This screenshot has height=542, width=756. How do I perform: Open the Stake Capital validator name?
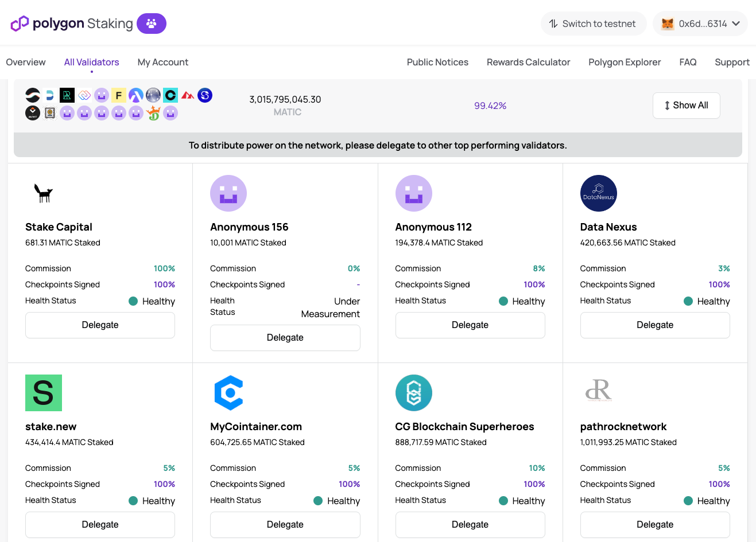[59, 227]
